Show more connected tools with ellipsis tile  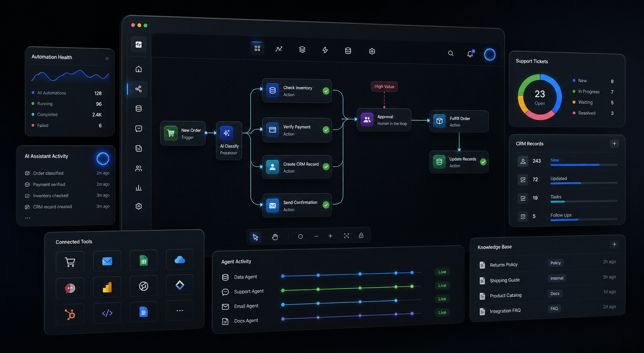(x=180, y=310)
